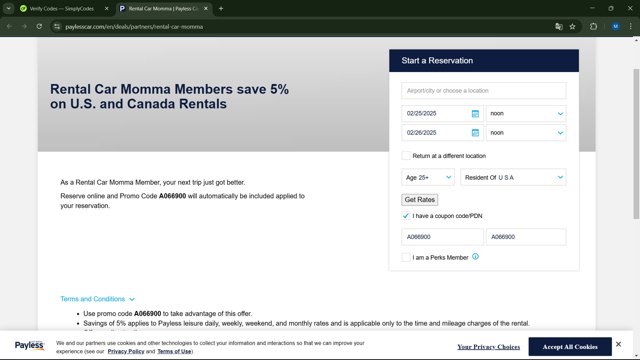Click the page vertical scrollbar
The image size is (640, 360).
[636, 144]
